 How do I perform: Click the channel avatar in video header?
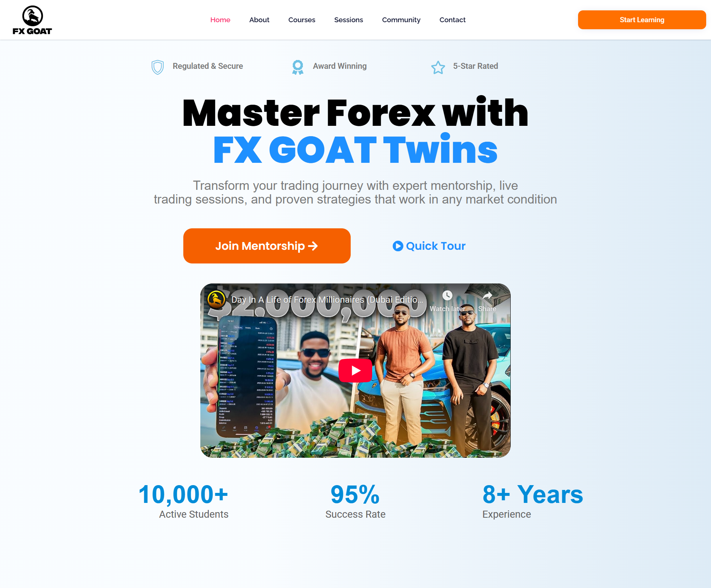(x=217, y=299)
